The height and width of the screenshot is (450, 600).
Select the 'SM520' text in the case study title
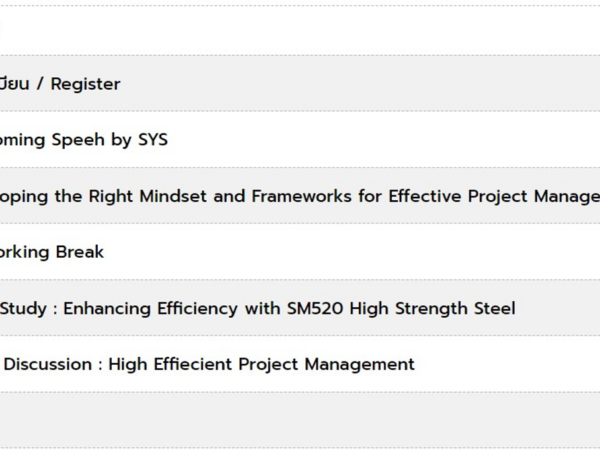point(315,308)
